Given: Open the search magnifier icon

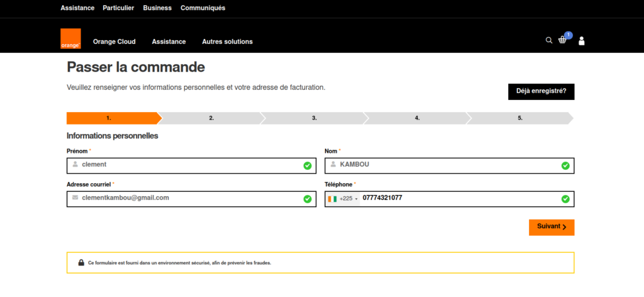Looking at the screenshot, I should point(548,40).
